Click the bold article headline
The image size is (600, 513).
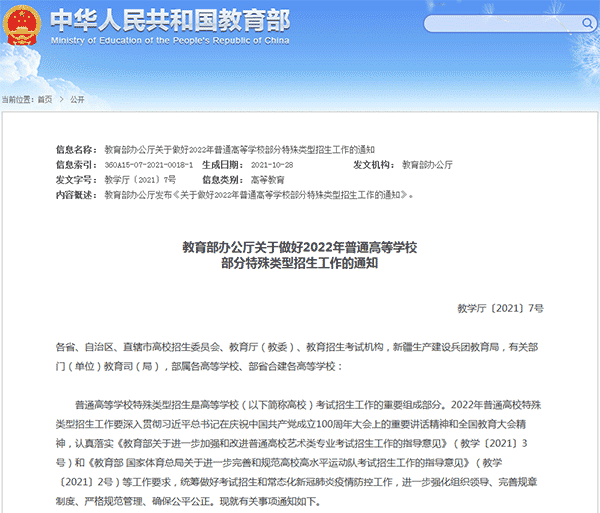(299, 254)
